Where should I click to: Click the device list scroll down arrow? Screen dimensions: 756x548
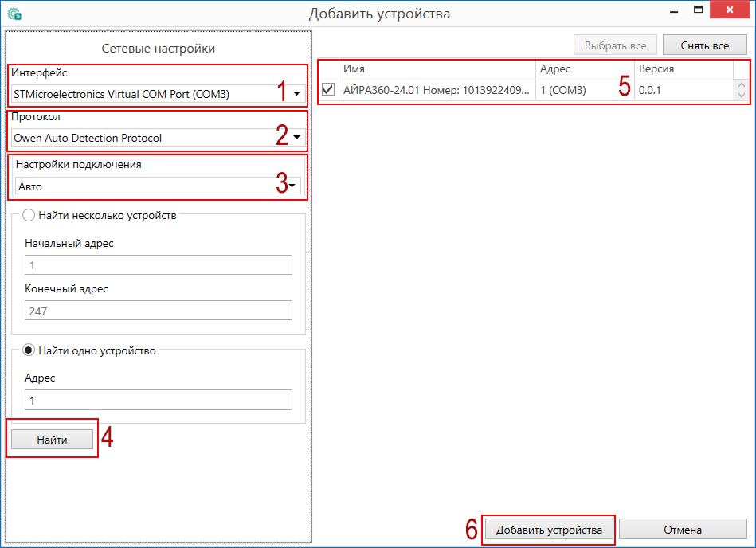pos(741,96)
